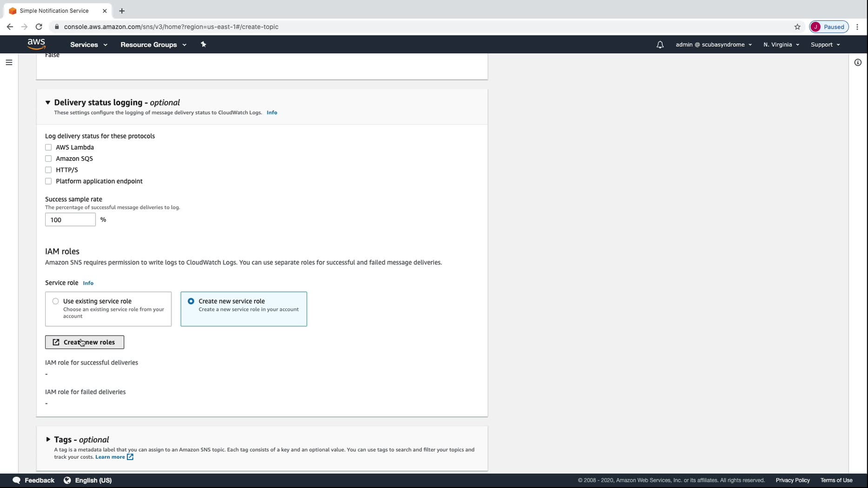Open the Chrome three-dot menu
Viewport: 868px width, 488px height.
(857, 27)
